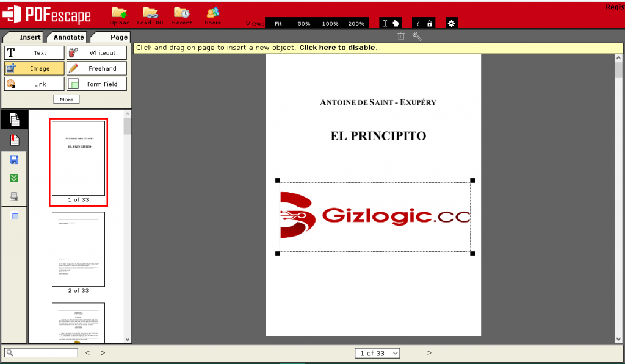Viewport: 625px width, 364px height.
Task: Click the blue panel icon below the printer
Action: tap(14, 216)
